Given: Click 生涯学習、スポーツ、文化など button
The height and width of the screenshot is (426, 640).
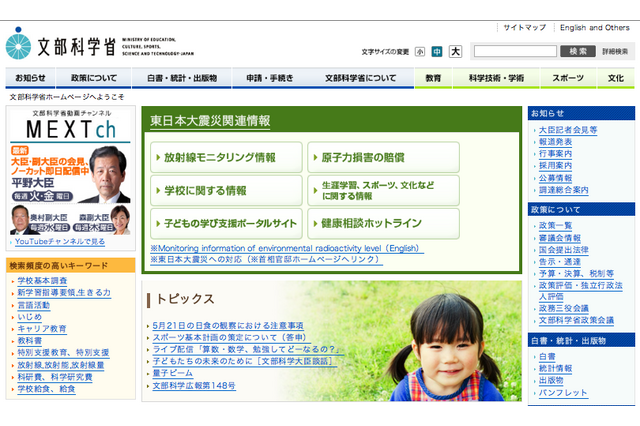Looking at the screenshot, I should point(383,190).
